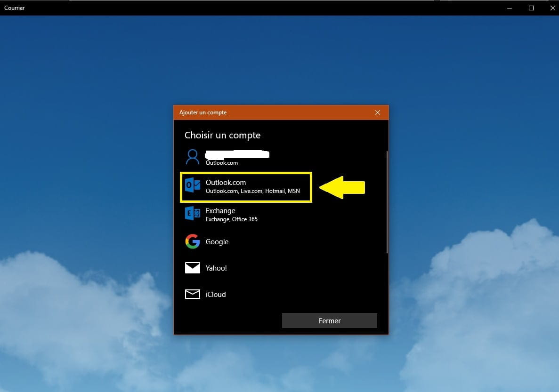Image resolution: width=559 pixels, height=392 pixels.
Task: Click the 'Ajouter un compte' dialog title
Action: coord(203,112)
